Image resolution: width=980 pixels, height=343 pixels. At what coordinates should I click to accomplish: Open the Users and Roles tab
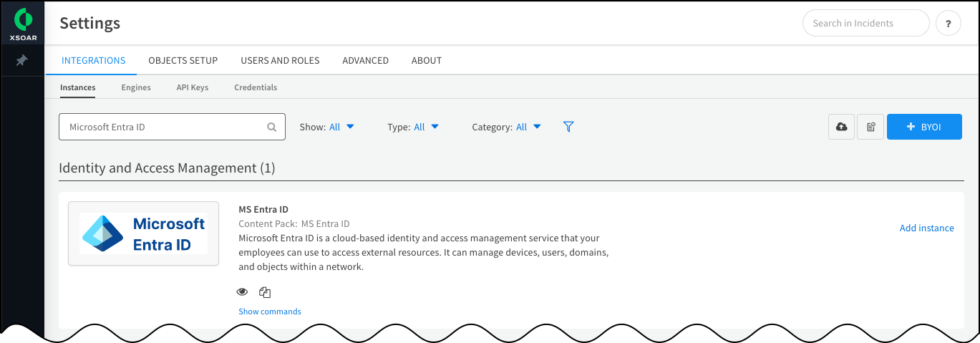pyautogui.click(x=280, y=60)
